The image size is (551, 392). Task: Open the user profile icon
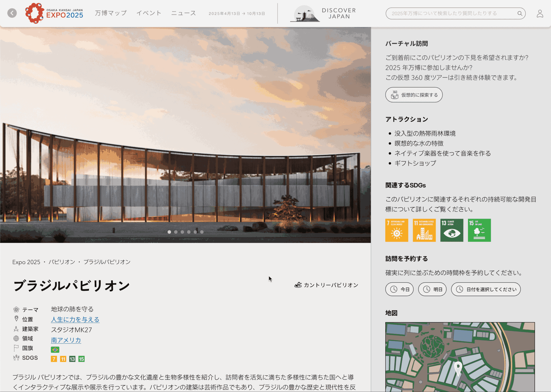(540, 14)
